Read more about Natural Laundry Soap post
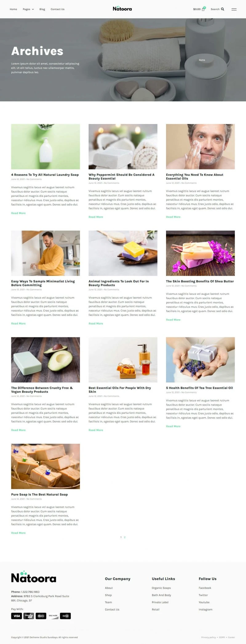Screen dimensions: 246x644 click(x=18, y=213)
